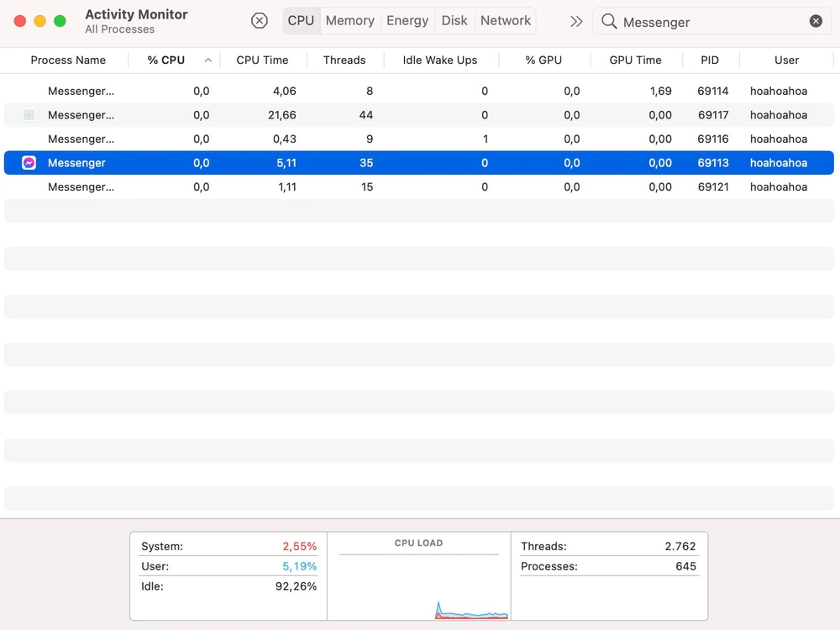Select process row with PID 69114
This screenshot has width=840, height=630.
(x=418, y=91)
